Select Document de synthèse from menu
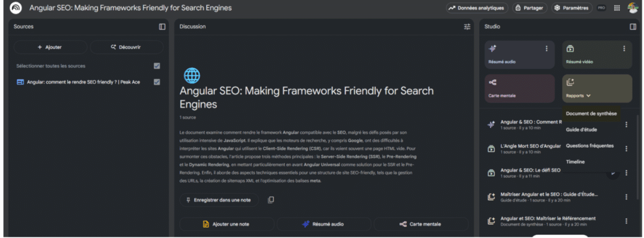644x238 pixels. 591,113
